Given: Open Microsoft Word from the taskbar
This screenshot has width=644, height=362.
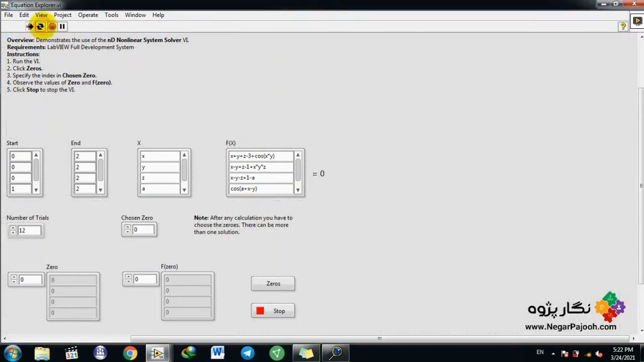Looking at the screenshot, I should 217,353.
